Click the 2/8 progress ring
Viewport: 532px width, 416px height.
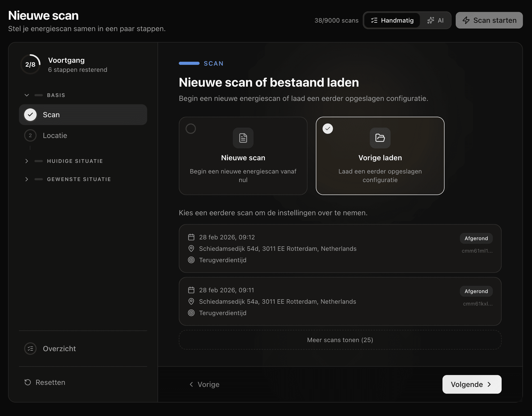coord(30,65)
